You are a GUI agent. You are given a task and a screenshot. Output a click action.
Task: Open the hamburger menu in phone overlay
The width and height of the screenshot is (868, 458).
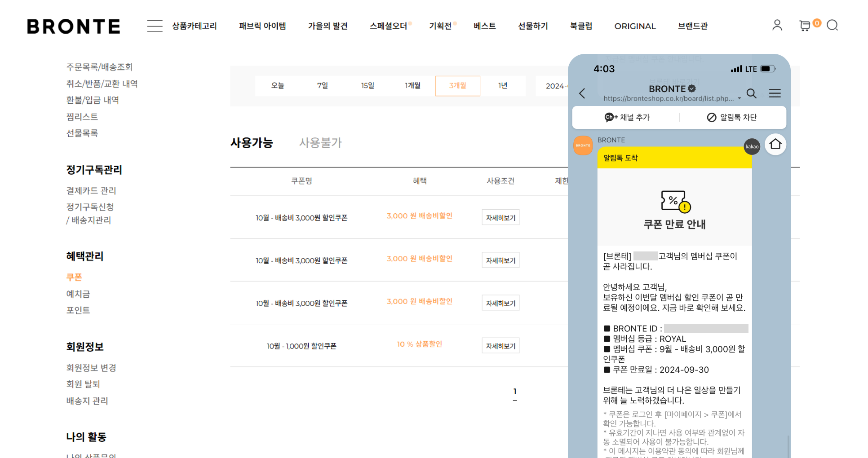coord(775,93)
